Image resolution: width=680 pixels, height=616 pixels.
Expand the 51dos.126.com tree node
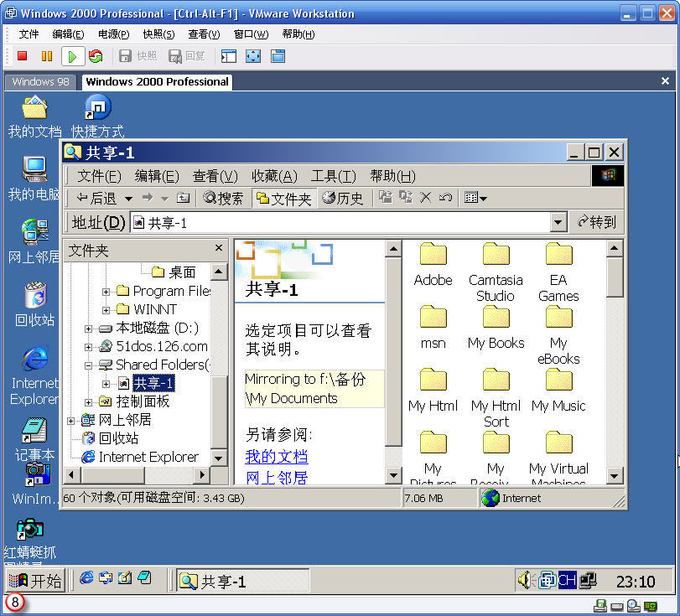[88, 347]
